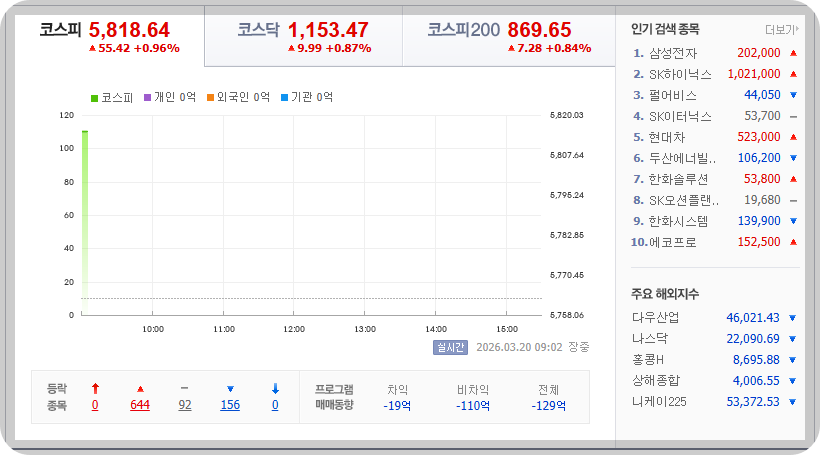Open 더보기 for popular search stocks

tap(782, 30)
